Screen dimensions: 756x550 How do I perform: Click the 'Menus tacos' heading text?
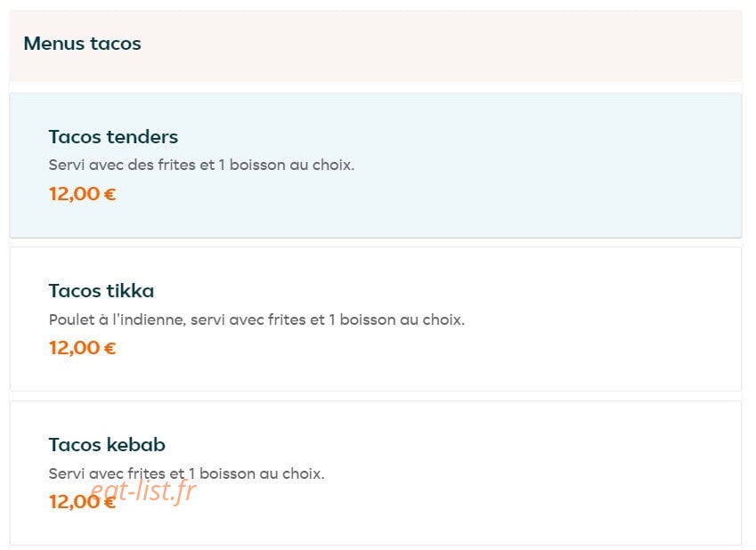(83, 44)
